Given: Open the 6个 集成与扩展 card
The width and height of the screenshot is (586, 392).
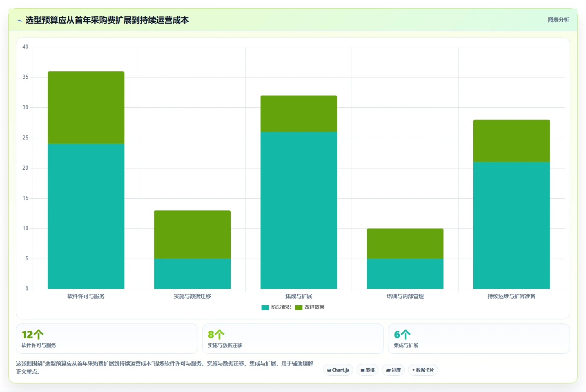Looking at the screenshot, I should 479,339.
